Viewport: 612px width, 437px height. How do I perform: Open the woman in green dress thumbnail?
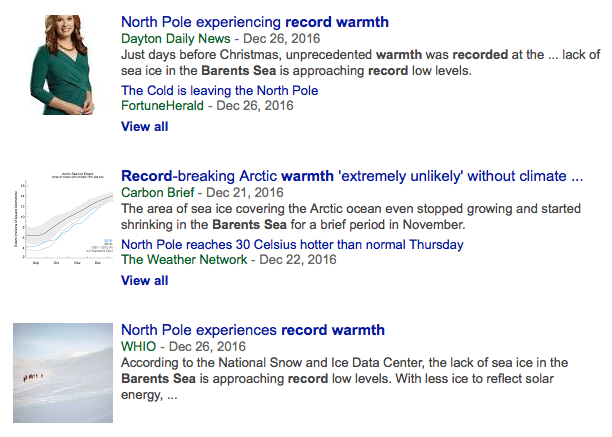(63, 65)
